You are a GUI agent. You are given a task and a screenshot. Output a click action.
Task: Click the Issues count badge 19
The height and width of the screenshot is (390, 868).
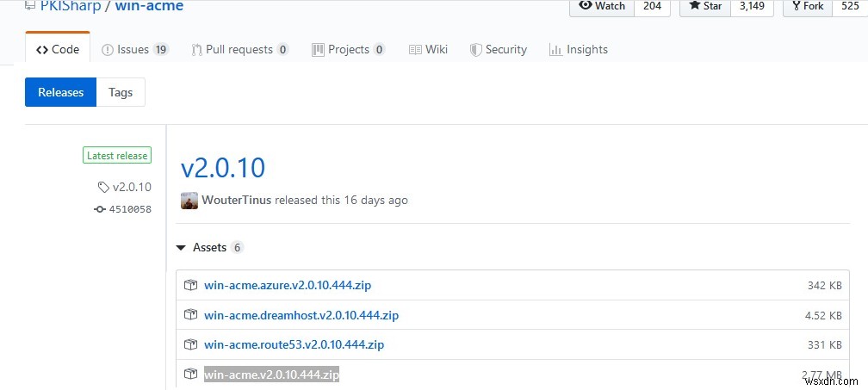(160, 50)
